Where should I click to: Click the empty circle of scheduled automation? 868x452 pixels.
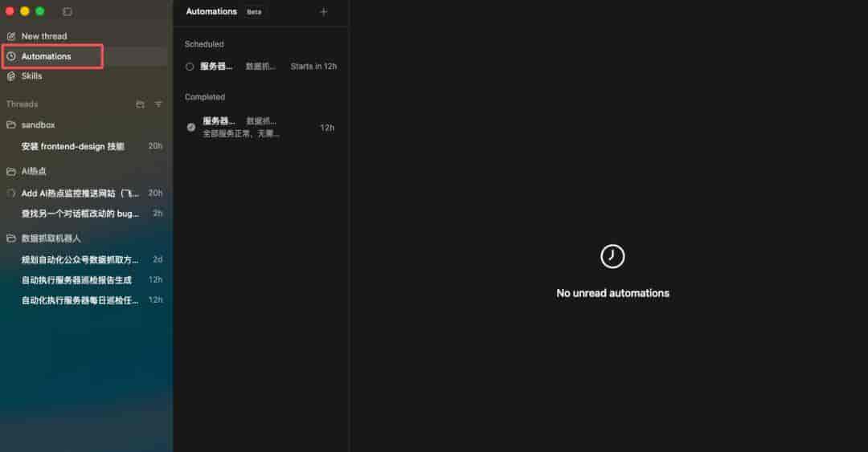[190, 67]
